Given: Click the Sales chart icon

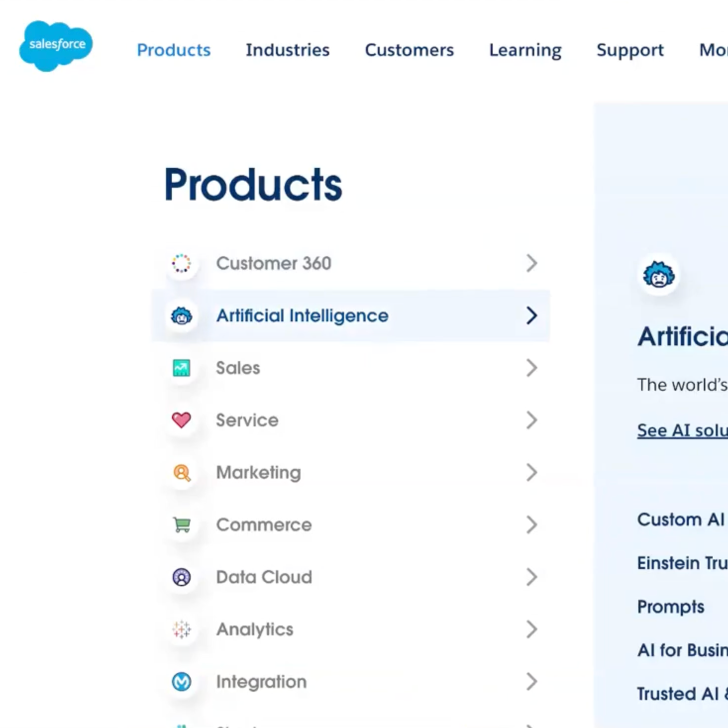Looking at the screenshot, I should click(x=181, y=368).
